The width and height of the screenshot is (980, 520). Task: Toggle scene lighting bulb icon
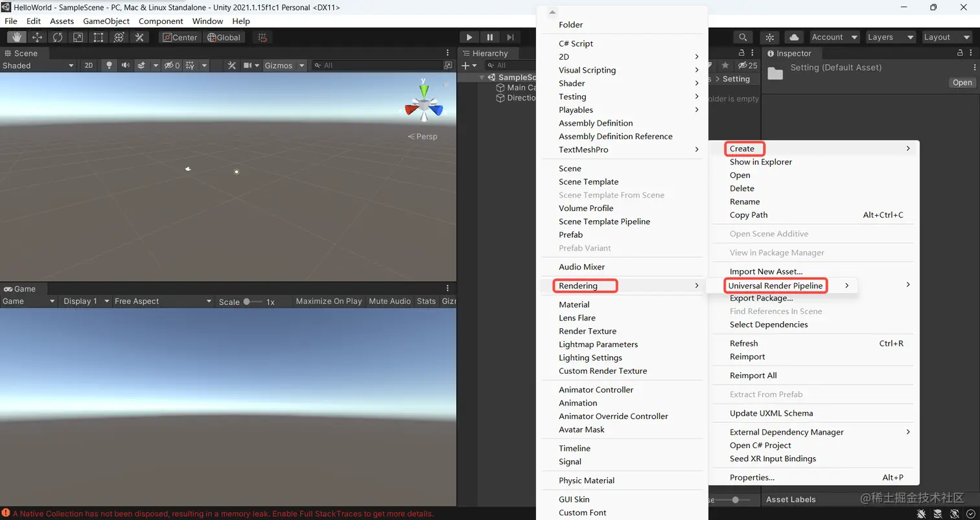[x=109, y=65]
